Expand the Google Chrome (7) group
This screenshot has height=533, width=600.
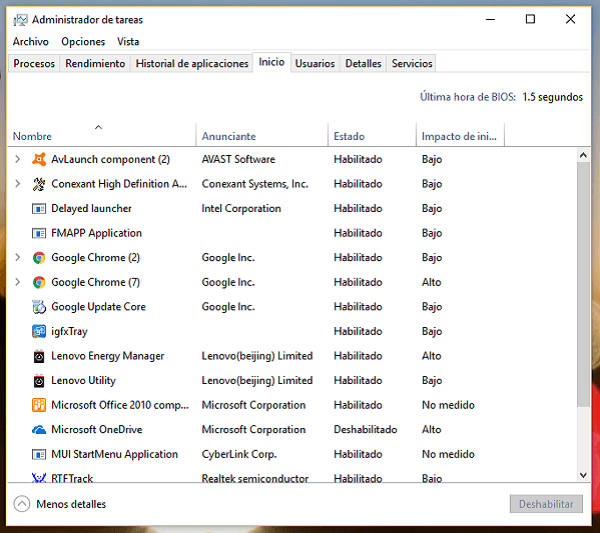(x=17, y=282)
